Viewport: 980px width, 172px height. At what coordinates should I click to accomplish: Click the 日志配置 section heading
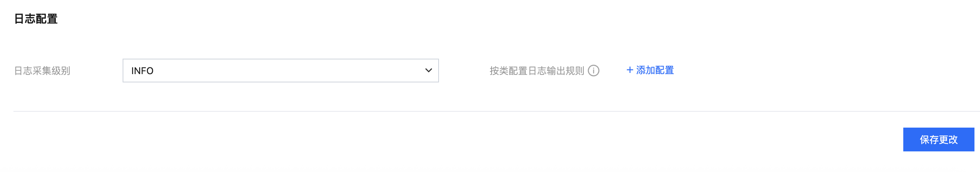click(36, 19)
